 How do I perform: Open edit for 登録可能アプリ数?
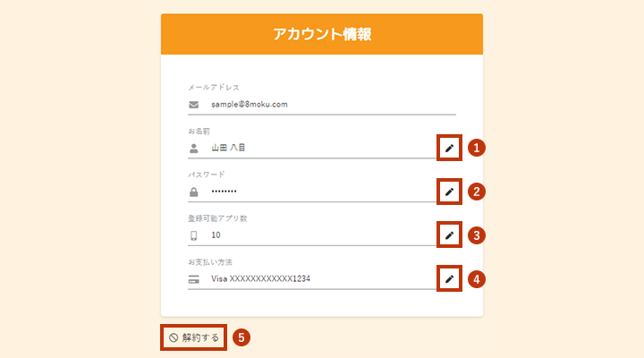[x=450, y=235]
